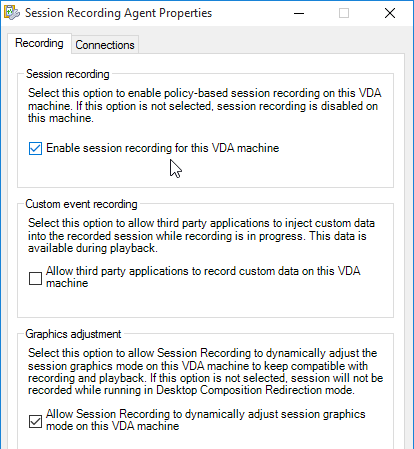Click the 'Allow third party applications to record' label text

[x=203, y=277]
